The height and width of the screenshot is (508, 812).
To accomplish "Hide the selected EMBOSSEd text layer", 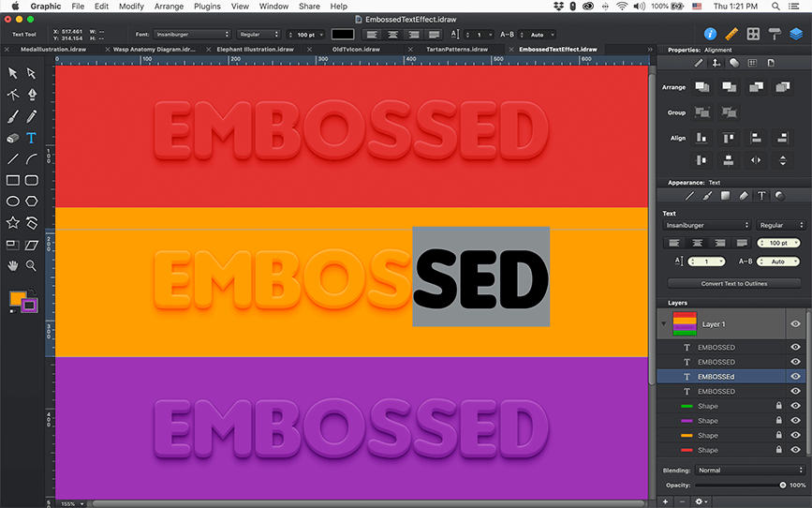I will [x=795, y=377].
